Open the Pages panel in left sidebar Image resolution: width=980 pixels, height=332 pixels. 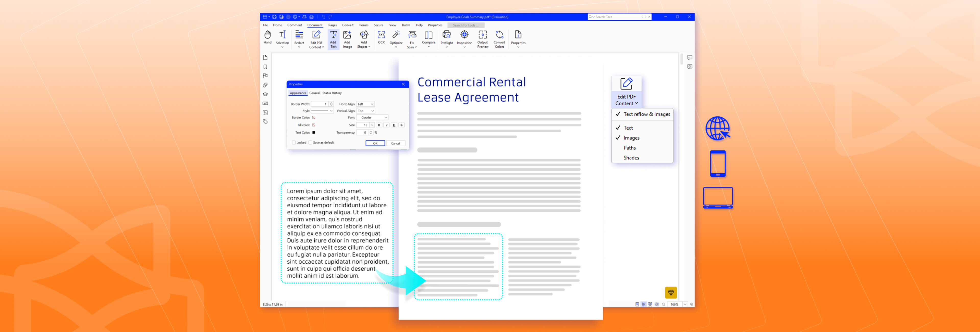(265, 57)
